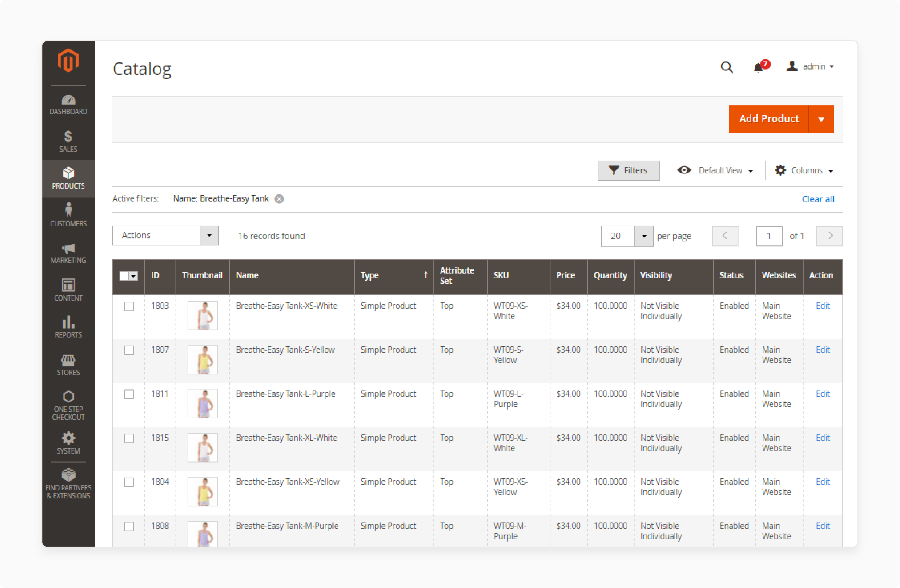Image resolution: width=900 pixels, height=588 pixels.
Task: Edit Breathe-Easy Tank-L-Purple
Action: [822, 394]
